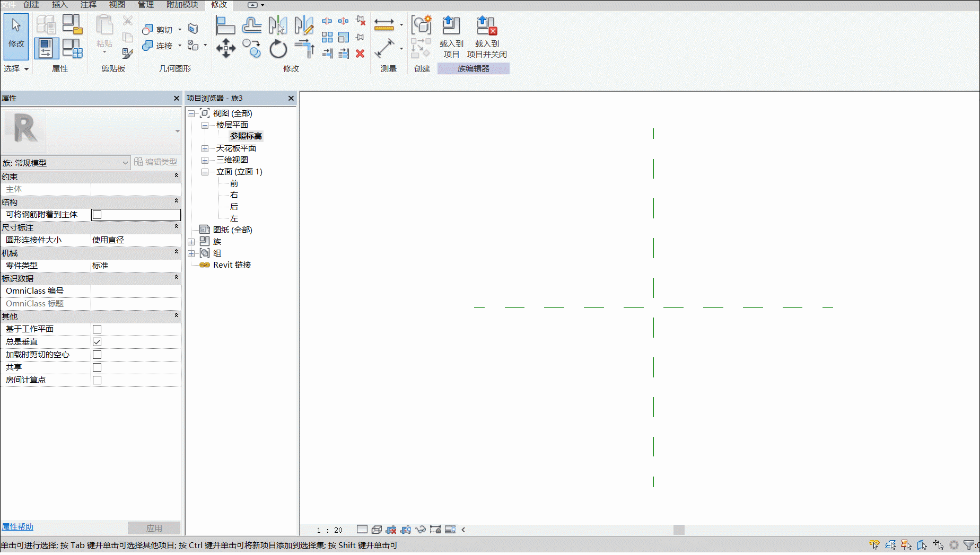The height and width of the screenshot is (555, 980).
Task: Expand the 族 tree node
Action: [191, 242]
